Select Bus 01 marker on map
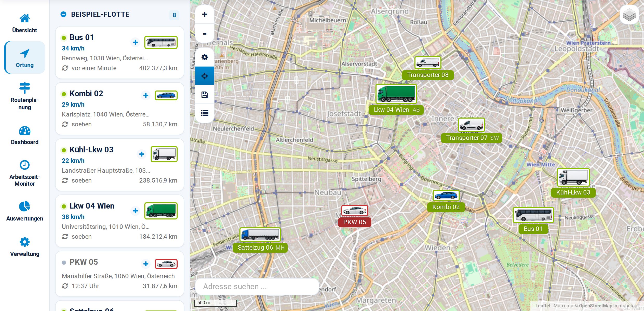This screenshot has height=311, width=644. tap(533, 215)
